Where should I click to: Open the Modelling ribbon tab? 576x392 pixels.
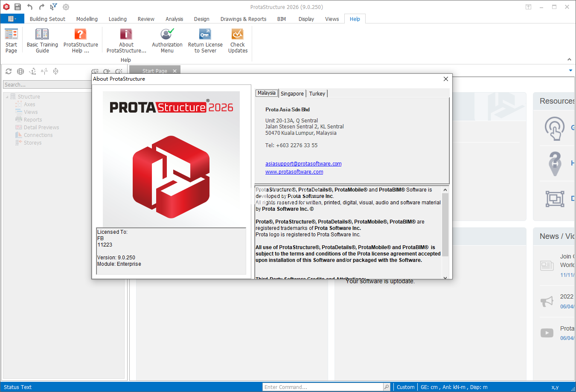pos(87,19)
